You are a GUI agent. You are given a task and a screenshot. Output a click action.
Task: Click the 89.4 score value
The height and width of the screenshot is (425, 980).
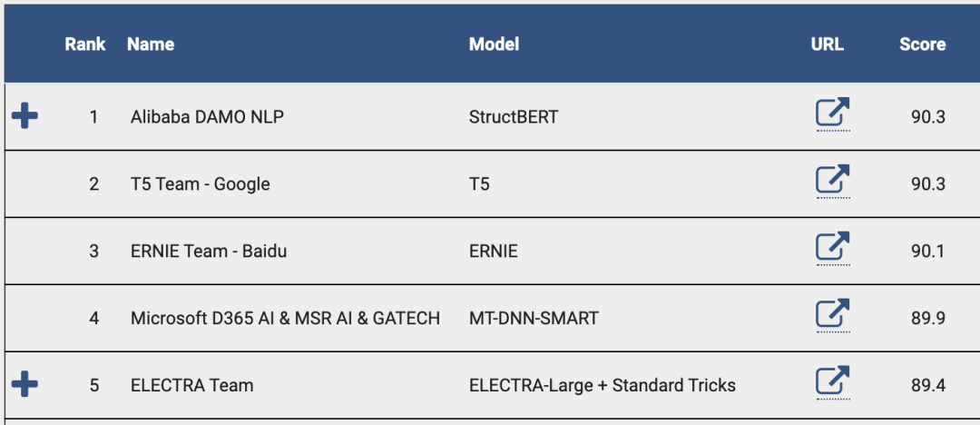[928, 385]
